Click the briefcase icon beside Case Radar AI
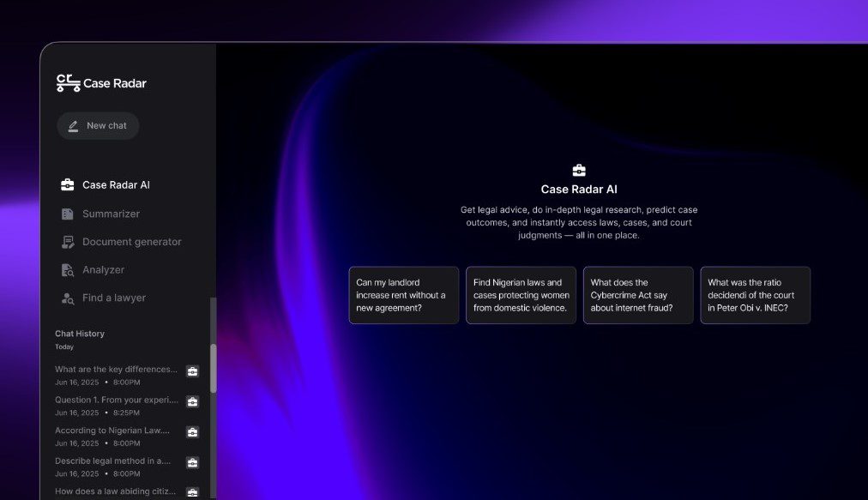Viewport: 868px width, 500px height. (67, 184)
